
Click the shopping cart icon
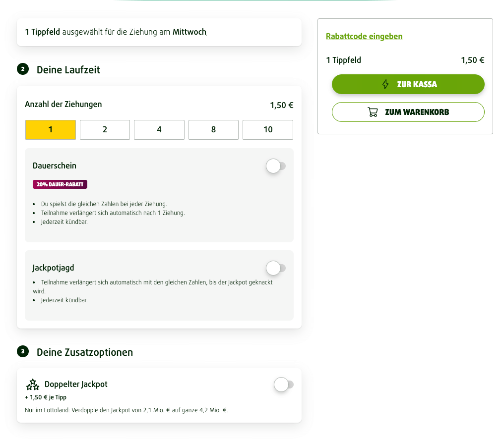(373, 112)
